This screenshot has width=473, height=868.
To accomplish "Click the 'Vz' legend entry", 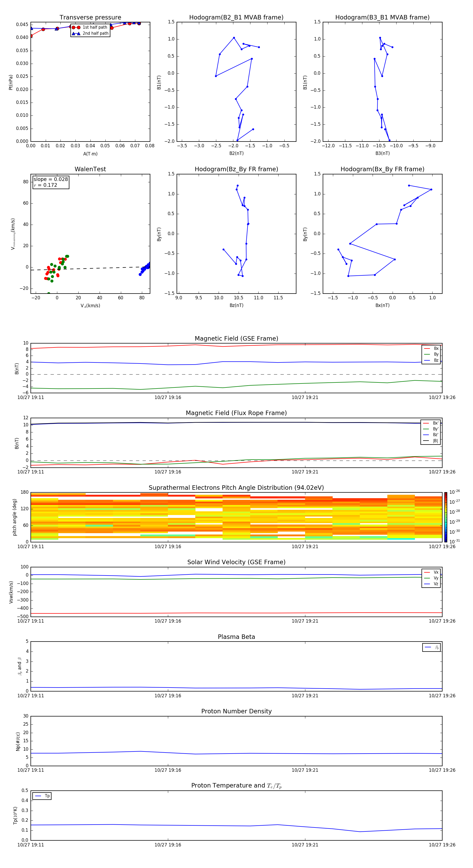I will 431,584.
